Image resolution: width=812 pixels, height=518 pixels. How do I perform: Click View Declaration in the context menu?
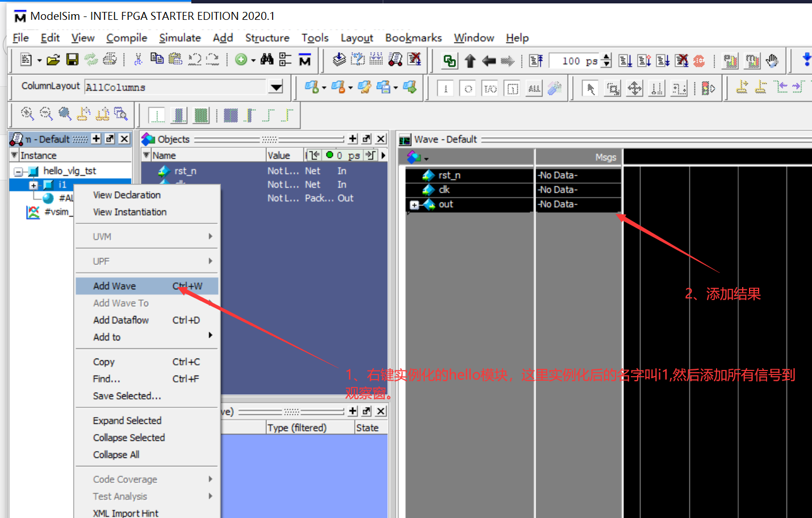(x=127, y=195)
